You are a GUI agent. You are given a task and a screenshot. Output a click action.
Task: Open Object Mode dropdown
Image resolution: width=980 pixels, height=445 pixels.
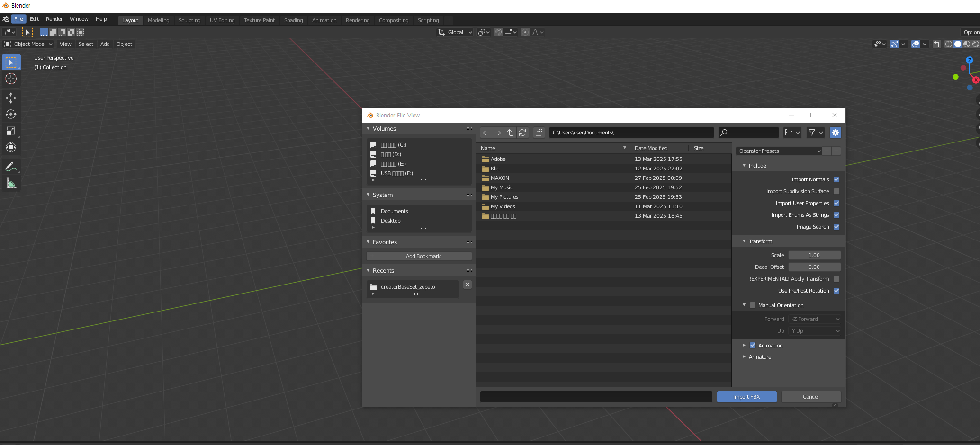point(28,44)
